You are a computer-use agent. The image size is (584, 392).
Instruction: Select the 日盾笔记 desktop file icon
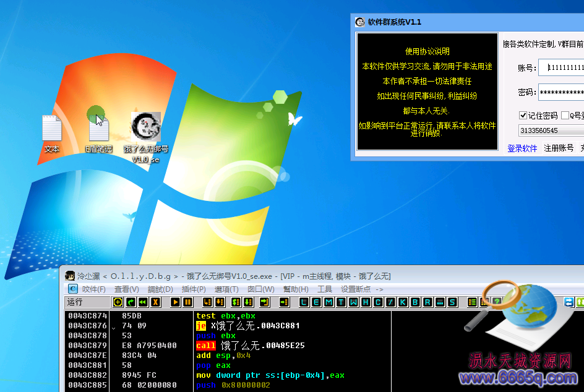[99, 134]
